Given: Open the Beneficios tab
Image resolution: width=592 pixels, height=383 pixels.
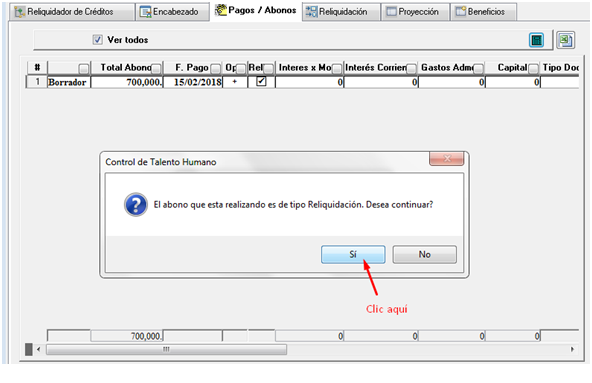Looking at the screenshot, I should pyautogui.click(x=483, y=12).
